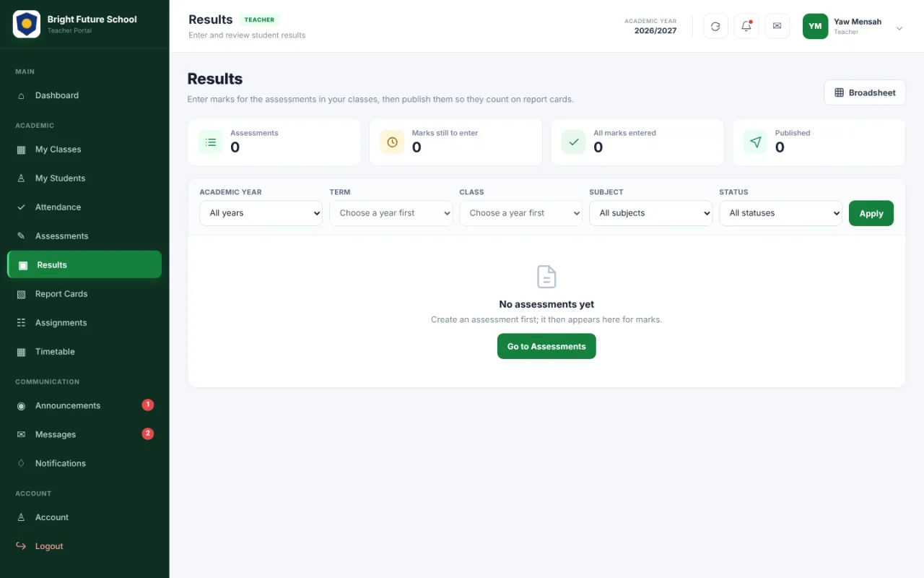Click the checkmark icon for all marks entered
The height and width of the screenshot is (578, 924).
point(574,142)
